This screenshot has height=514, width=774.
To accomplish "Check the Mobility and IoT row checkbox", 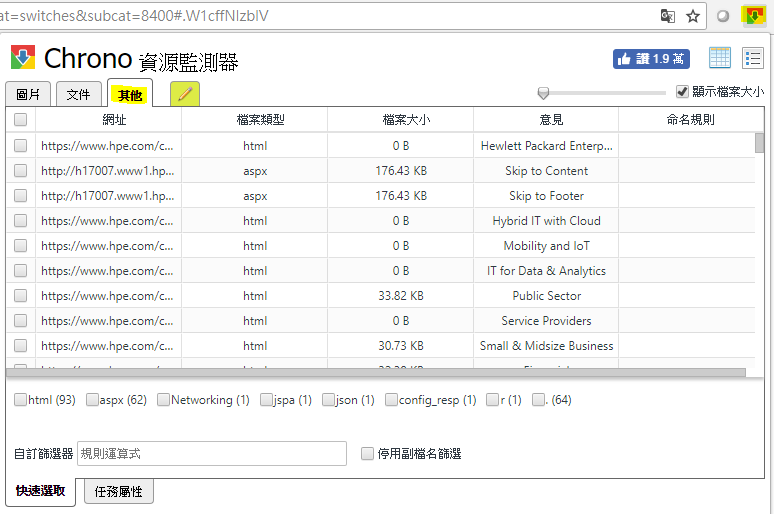I will click(x=21, y=245).
